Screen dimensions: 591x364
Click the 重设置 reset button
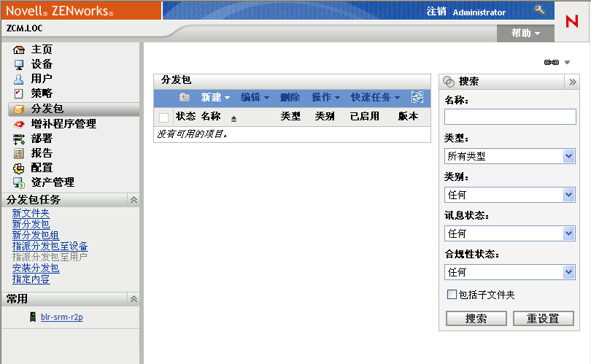pyautogui.click(x=543, y=318)
